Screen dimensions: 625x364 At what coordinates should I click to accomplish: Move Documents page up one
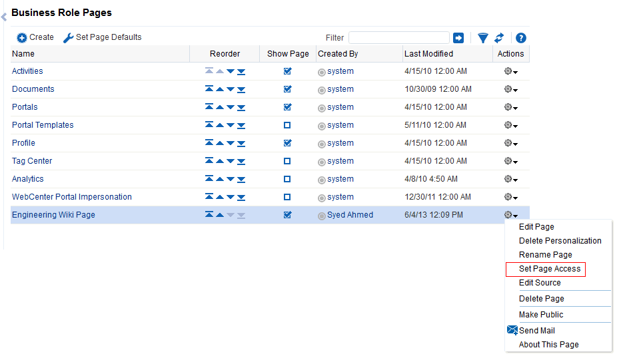pos(220,89)
